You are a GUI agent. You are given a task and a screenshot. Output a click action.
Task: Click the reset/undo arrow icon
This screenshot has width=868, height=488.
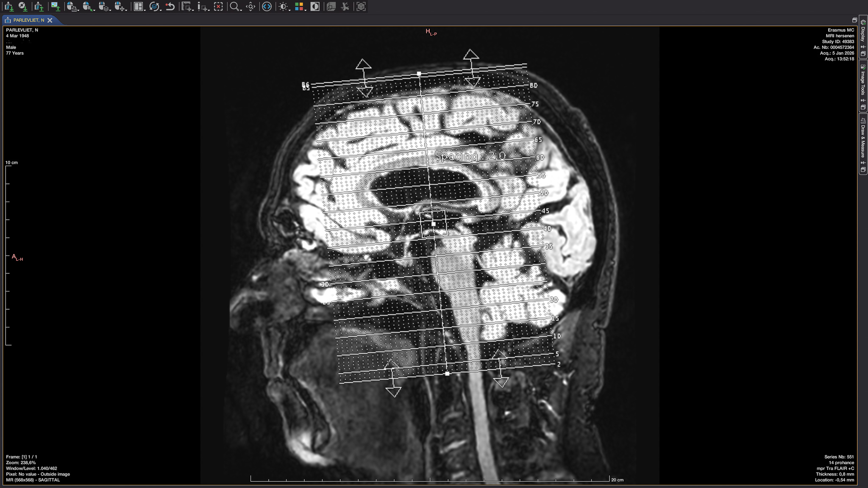coord(170,6)
